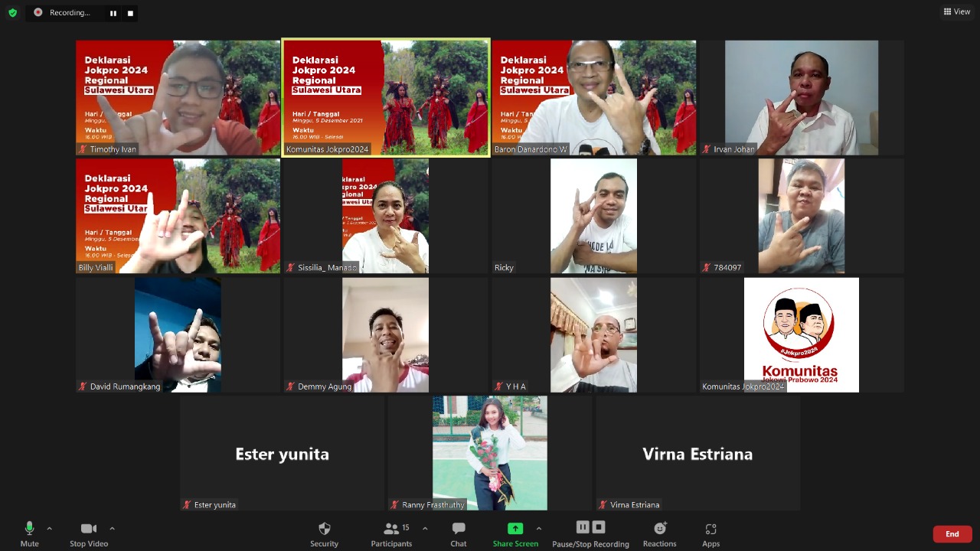The width and height of the screenshot is (980, 551).
Task: Click the green encryption shield icon
Action: [x=12, y=13]
